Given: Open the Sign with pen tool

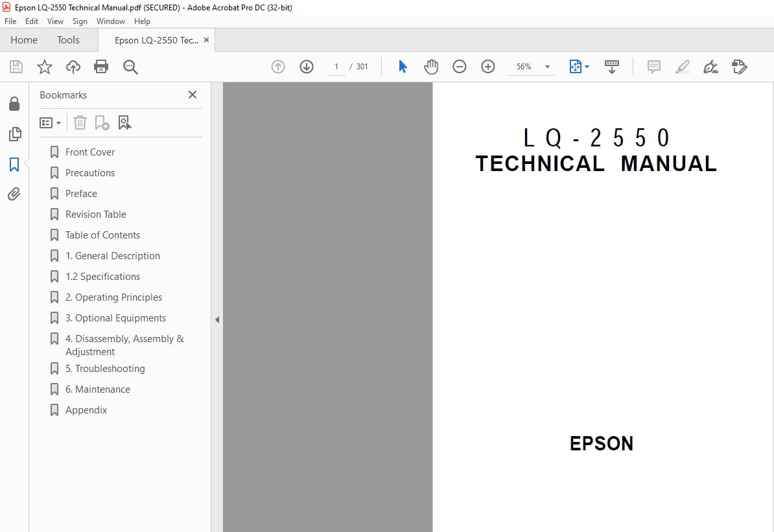Looking at the screenshot, I should point(710,66).
